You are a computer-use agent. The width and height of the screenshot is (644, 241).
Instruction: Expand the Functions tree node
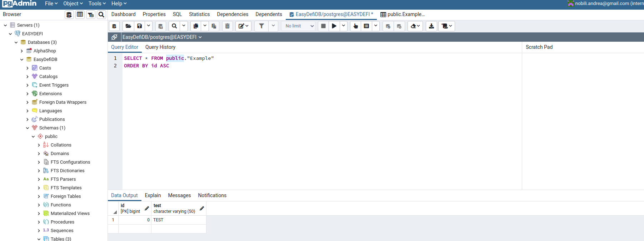(39, 205)
